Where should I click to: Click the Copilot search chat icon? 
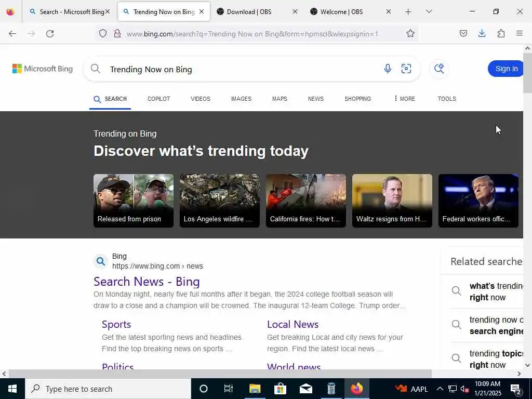point(439,69)
